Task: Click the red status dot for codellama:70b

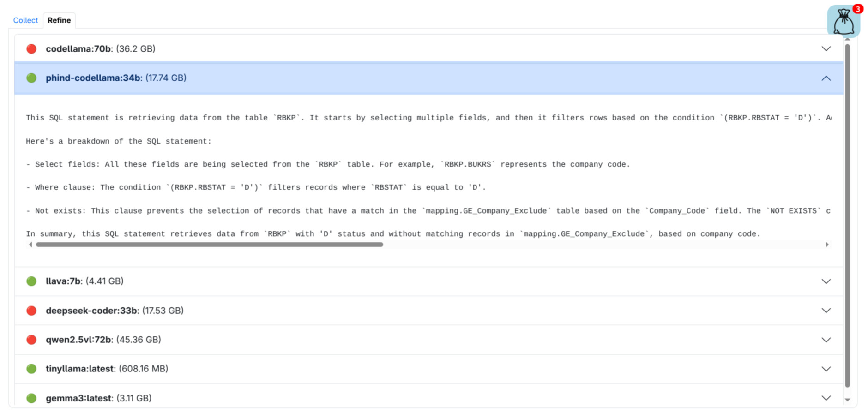Action: (31, 49)
